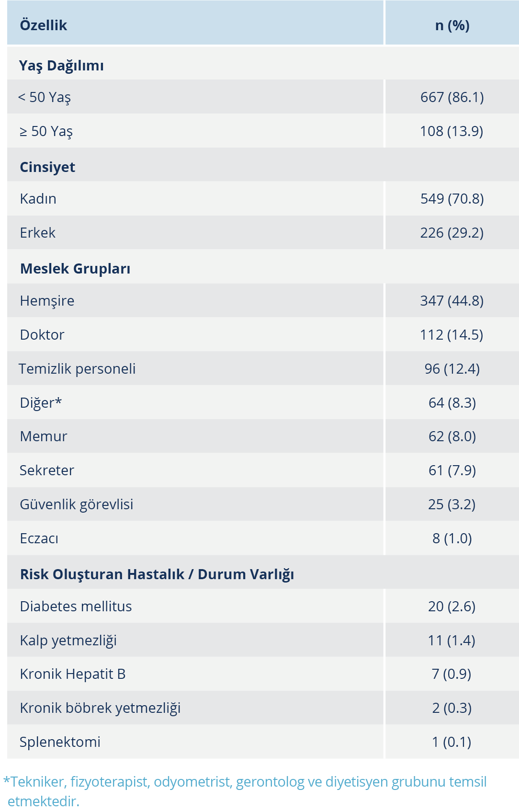The width and height of the screenshot is (519, 812).
Task: Select the Cinsiyet section heading
Action: tap(47, 167)
